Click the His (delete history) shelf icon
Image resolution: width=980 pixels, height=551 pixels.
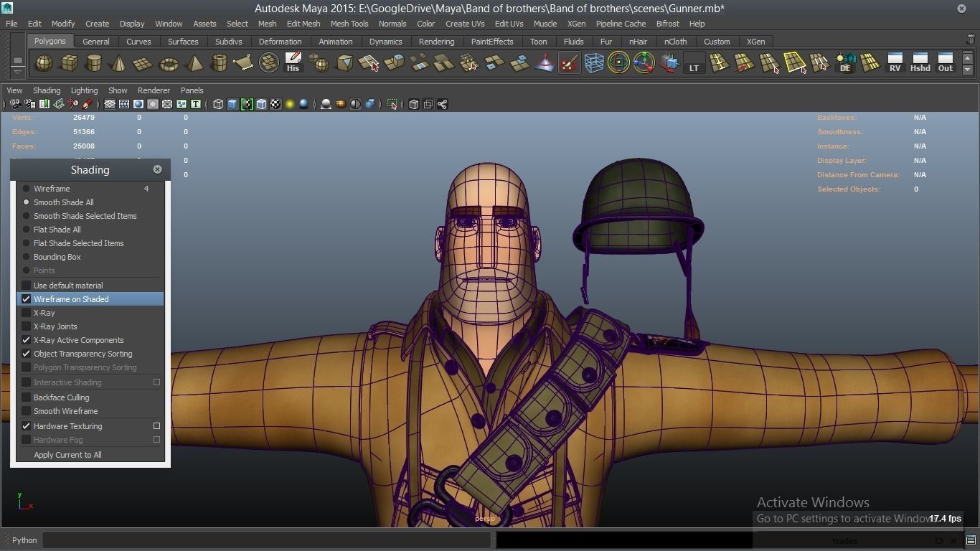click(293, 63)
